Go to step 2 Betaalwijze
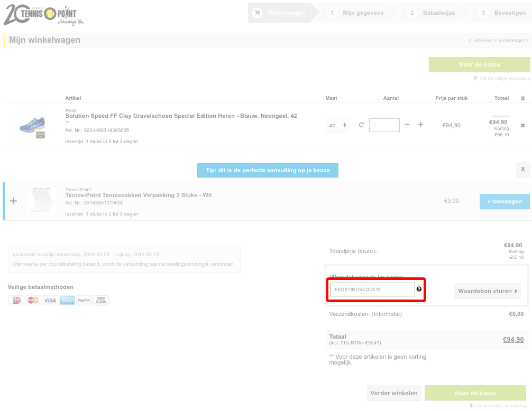This screenshot has width=532, height=411. pos(431,13)
